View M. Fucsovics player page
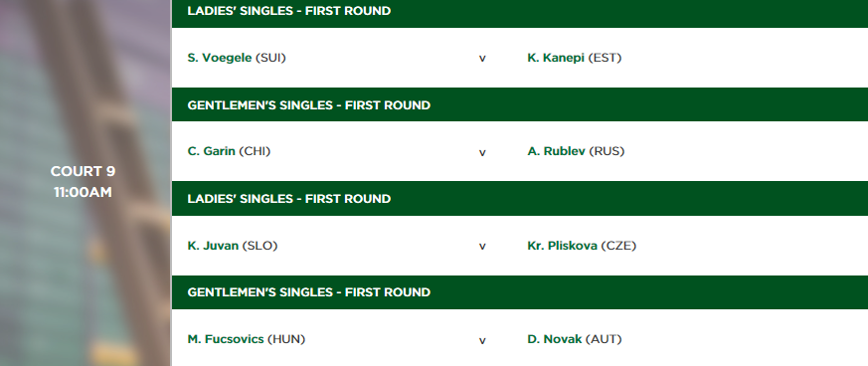Screen dimensions: 868x366 pyautogui.click(x=226, y=339)
